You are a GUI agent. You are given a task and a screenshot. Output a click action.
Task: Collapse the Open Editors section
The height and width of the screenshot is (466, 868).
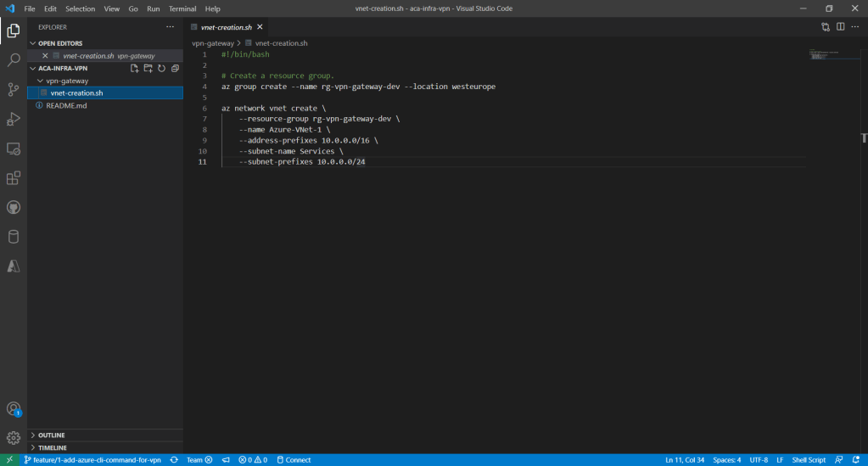click(33, 43)
